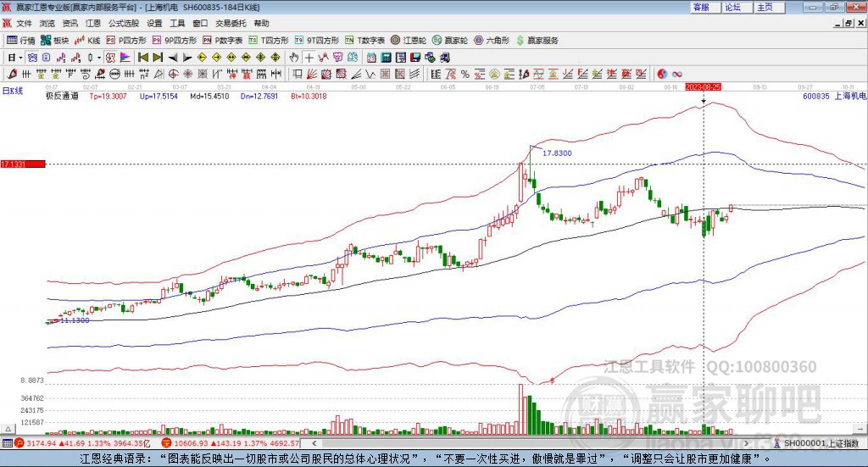This screenshot has height=467, width=868.
Task: Open 公式选股 menu
Action: 124,23
